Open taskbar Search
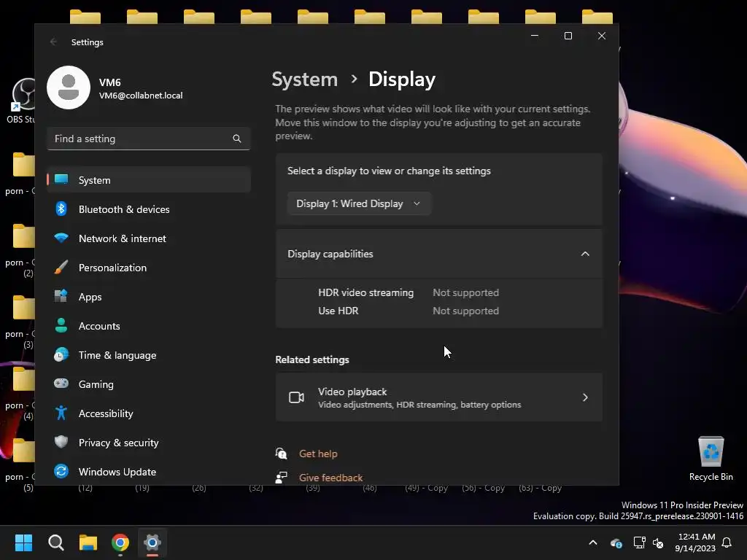This screenshot has width=747, height=560. (55, 542)
